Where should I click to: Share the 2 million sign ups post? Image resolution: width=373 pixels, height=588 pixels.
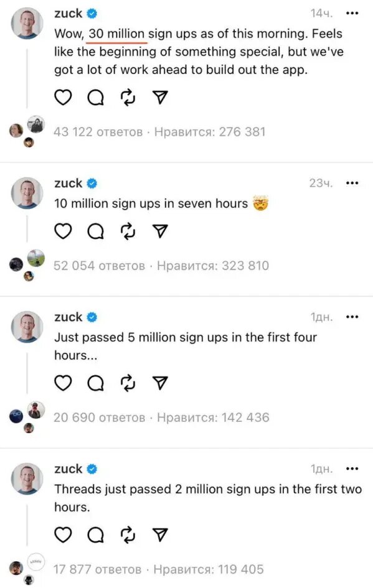point(160,534)
